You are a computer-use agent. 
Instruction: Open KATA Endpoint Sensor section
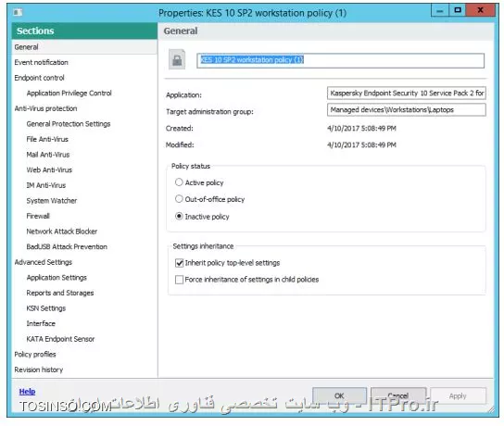click(60, 339)
